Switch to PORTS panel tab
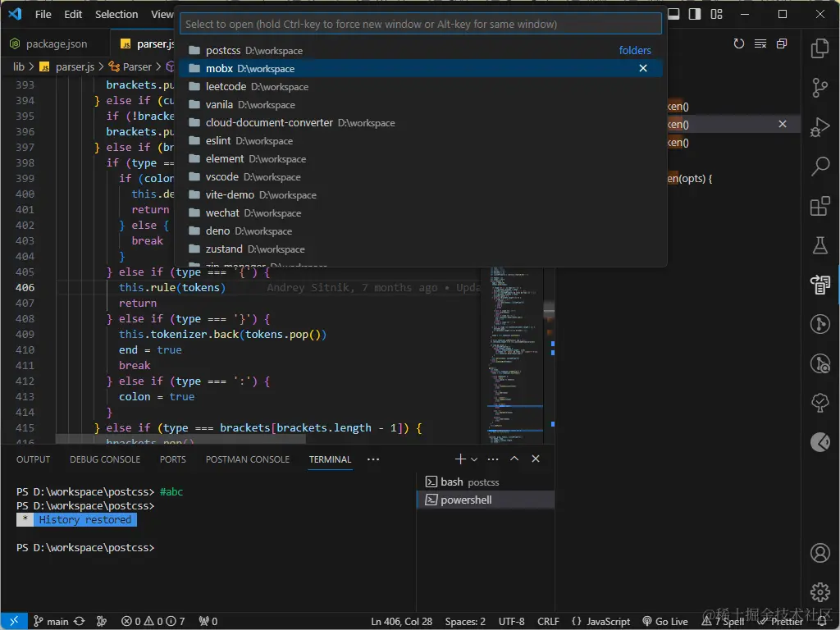Image resolution: width=840 pixels, height=630 pixels. (x=172, y=459)
